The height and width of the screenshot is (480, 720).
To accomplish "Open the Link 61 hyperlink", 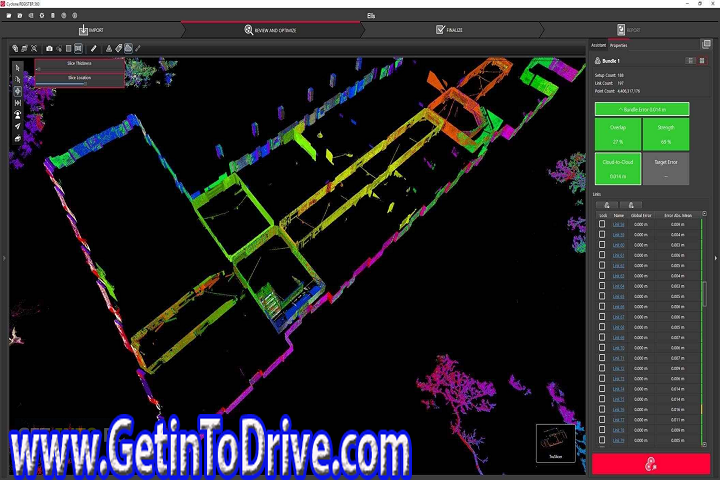I will (619, 255).
